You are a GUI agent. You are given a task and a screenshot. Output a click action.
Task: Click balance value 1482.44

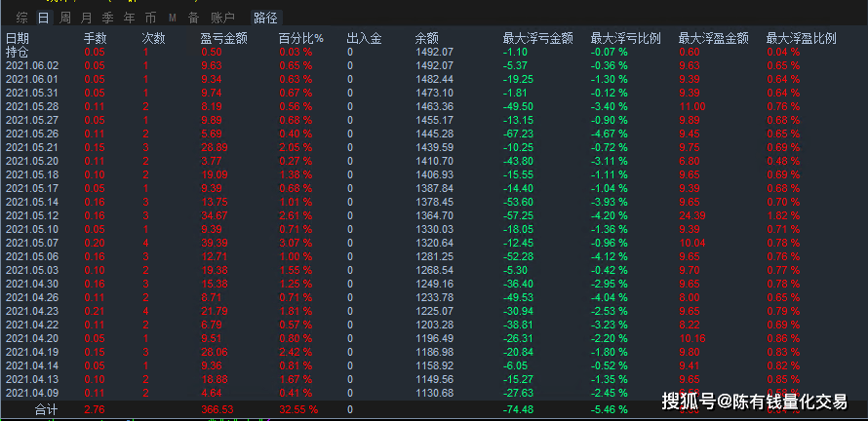[434, 79]
